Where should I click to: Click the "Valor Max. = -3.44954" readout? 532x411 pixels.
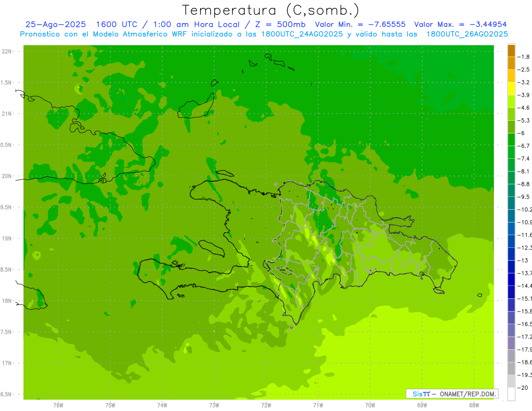(x=460, y=24)
